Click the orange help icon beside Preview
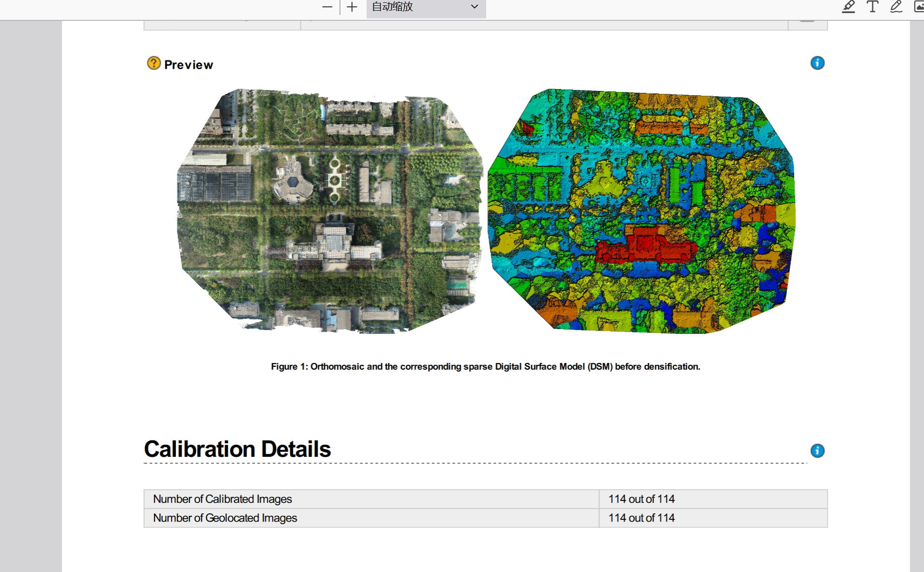 tap(154, 63)
